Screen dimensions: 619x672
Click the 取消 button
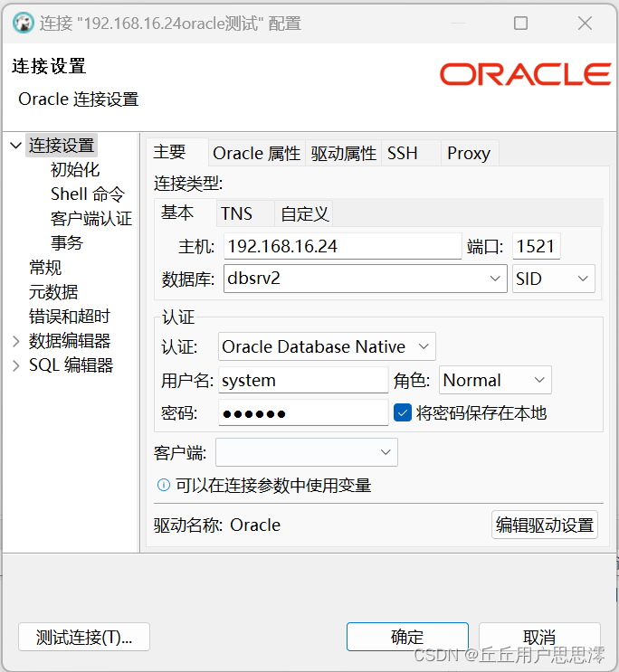[x=539, y=637]
